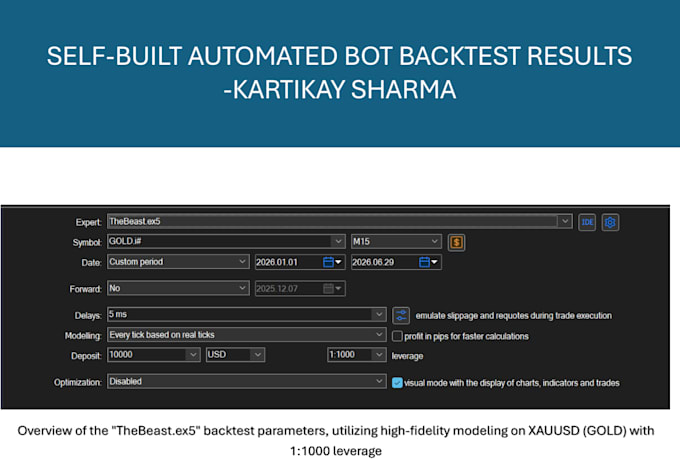Click the 'Delays:' label

pyautogui.click(x=88, y=315)
